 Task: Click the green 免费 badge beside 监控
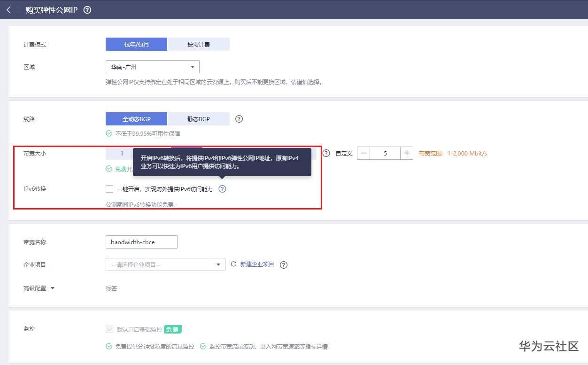click(172, 329)
